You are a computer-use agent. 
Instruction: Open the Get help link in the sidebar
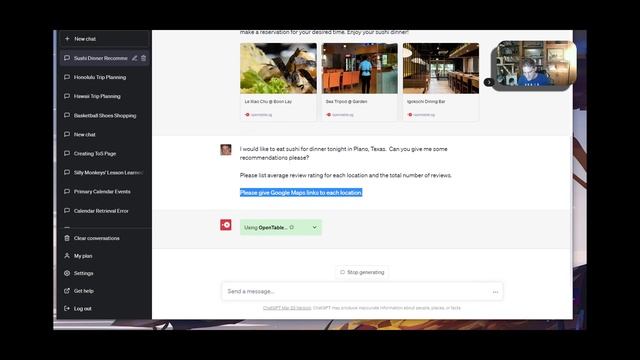point(104,291)
